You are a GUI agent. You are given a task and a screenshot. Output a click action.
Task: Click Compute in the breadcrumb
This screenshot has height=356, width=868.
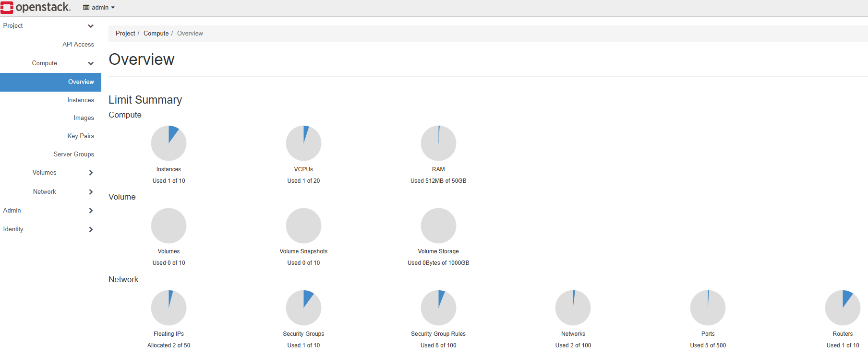[156, 34]
